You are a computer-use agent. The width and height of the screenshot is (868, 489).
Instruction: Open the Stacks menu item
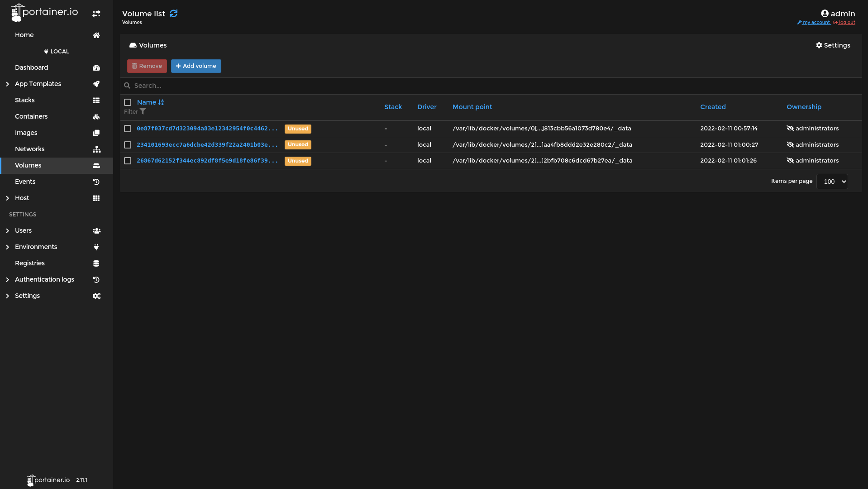pos(25,100)
